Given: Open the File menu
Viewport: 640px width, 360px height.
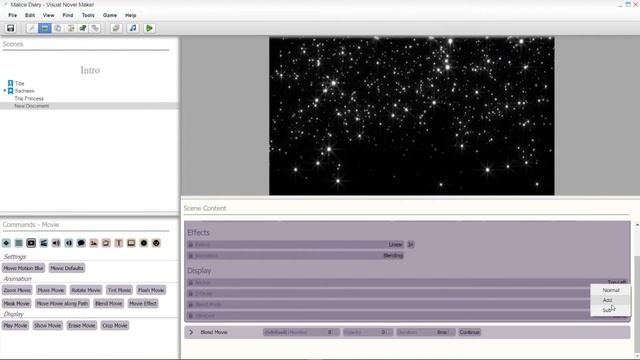Looking at the screenshot, I should [13, 15].
